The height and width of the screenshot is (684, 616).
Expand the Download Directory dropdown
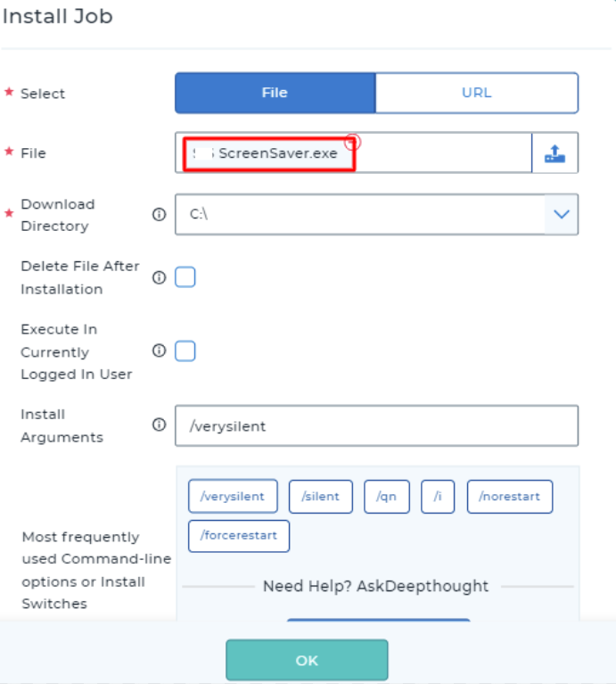pyautogui.click(x=561, y=215)
